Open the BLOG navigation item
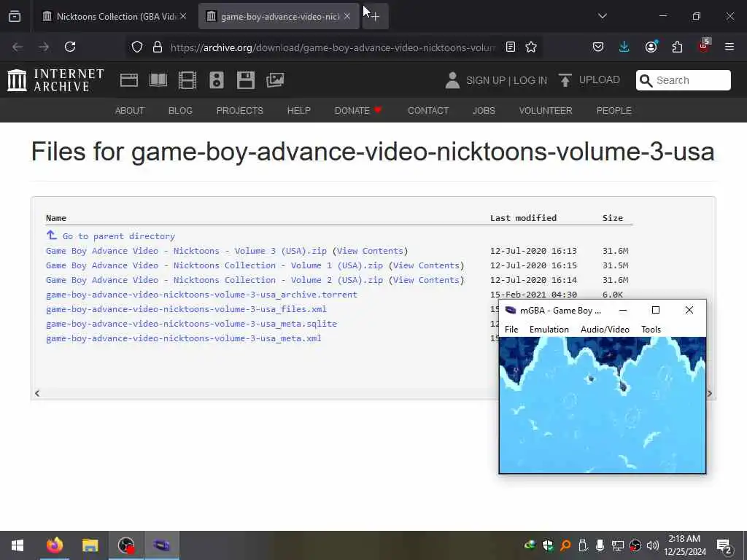The width and height of the screenshot is (747, 560). tap(181, 111)
